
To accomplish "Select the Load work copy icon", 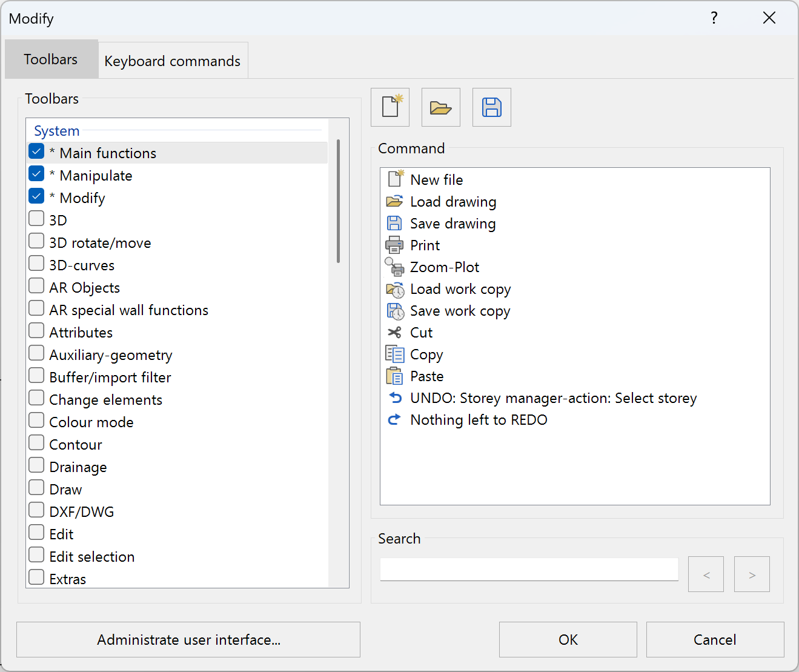I will click(395, 289).
